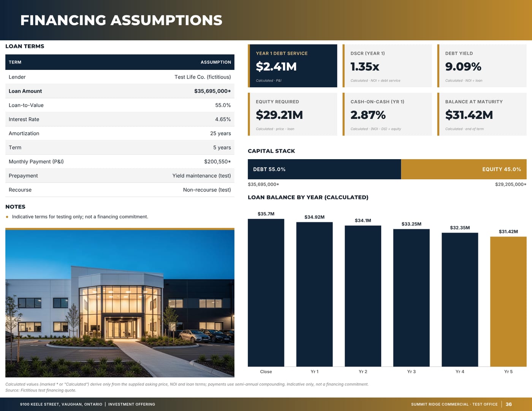Screen dimensions: 532x411
Task: Select the Yr 3 axis label
Action: [412, 372]
